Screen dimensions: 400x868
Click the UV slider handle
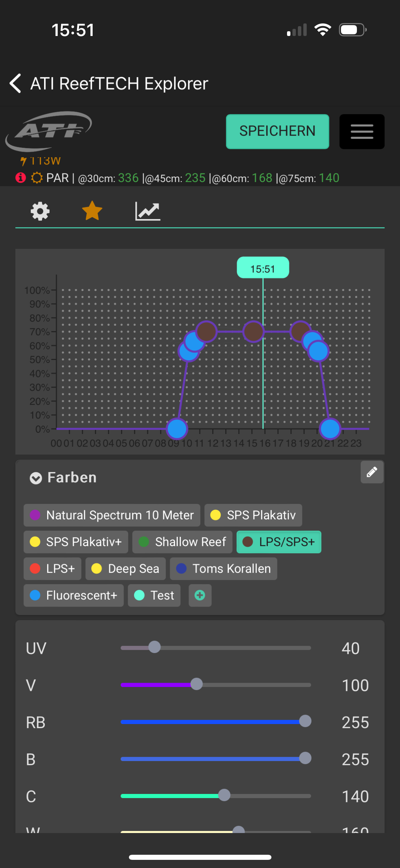point(154,647)
